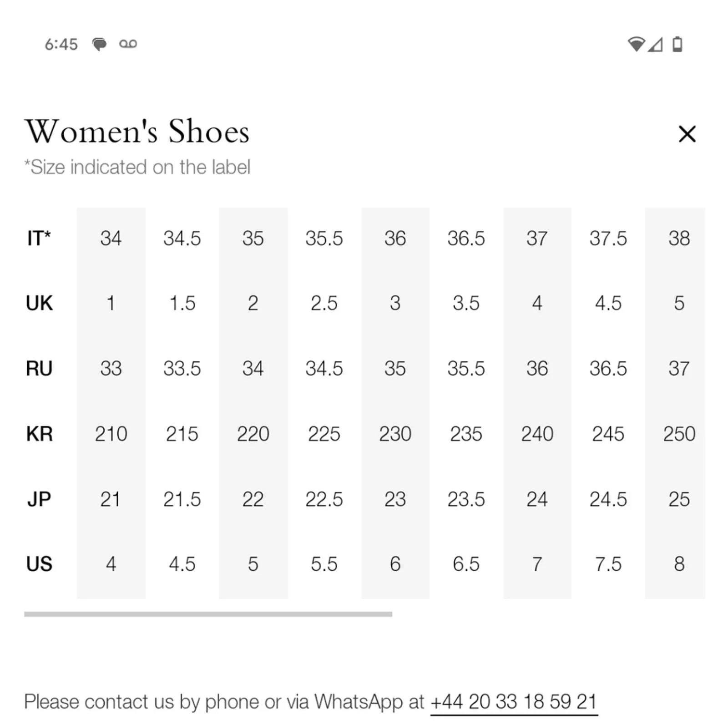Screen dimensions: 728x726
Task: Close the Women's Shoes size guide
Action: coord(687,134)
